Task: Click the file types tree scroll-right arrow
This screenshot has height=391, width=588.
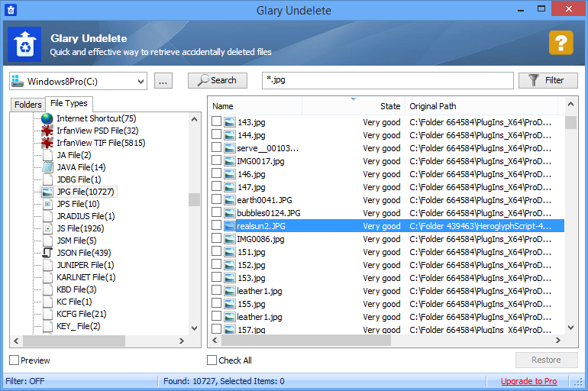Action: point(182,341)
